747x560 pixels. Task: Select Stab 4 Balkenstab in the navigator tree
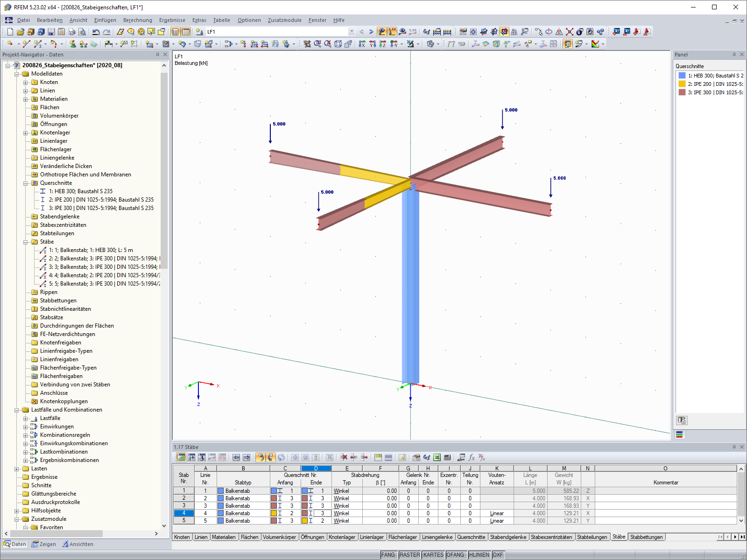(105, 275)
